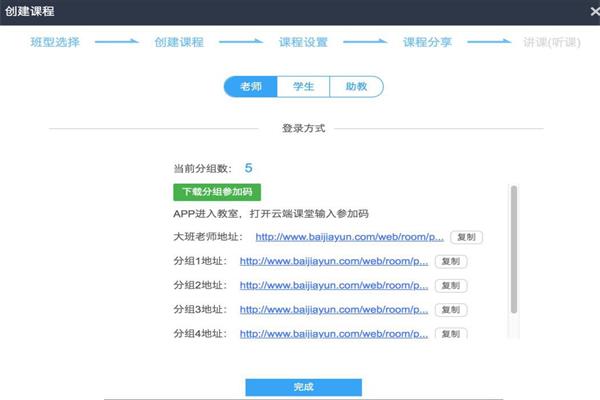600x400 pixels.
Task: Copy the 大班老师地址 URL
Action: pos(465,238)
